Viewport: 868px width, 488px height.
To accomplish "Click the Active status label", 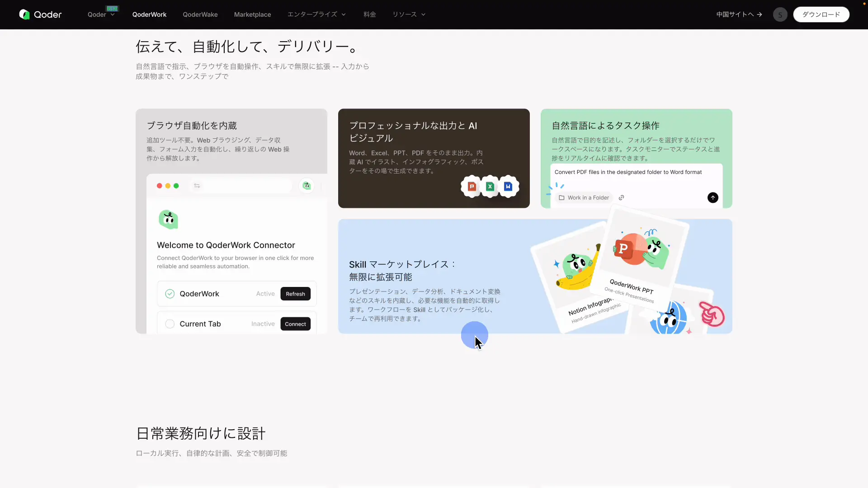I will coord(265,294).
